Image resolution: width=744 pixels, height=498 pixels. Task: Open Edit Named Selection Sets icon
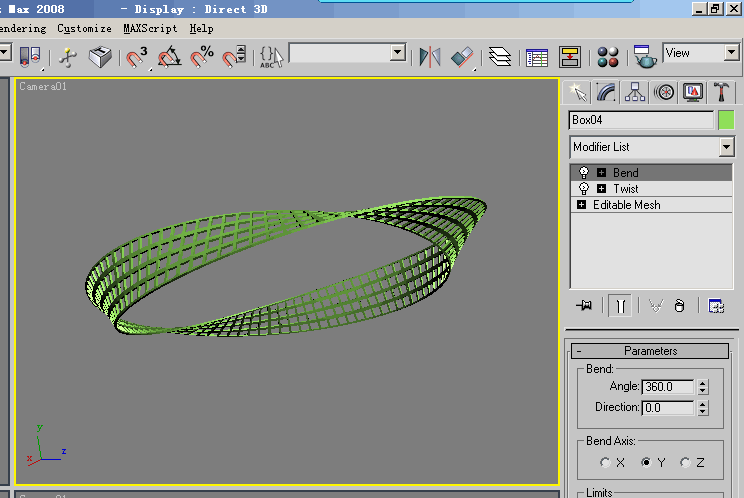click(x=271, y=57)
